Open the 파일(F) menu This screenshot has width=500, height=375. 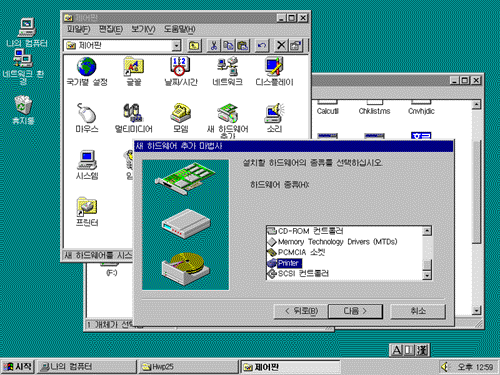pos(78,29)
